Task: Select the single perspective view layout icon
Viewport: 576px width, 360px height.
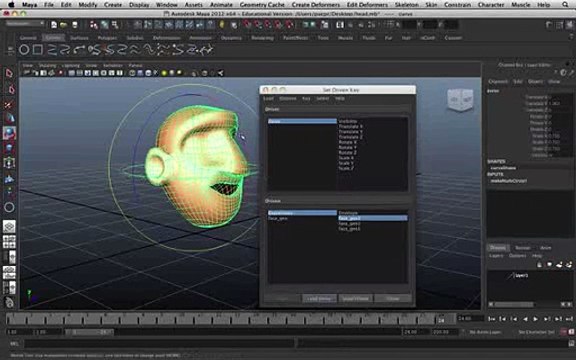Action: [x=9, y=226]
